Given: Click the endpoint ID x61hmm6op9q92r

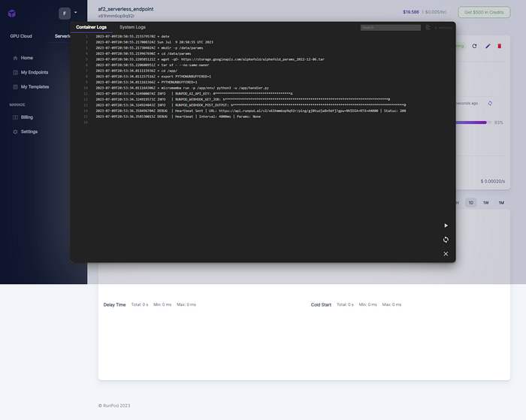Looking at the screenshot, I should click(x=116, y=16).
